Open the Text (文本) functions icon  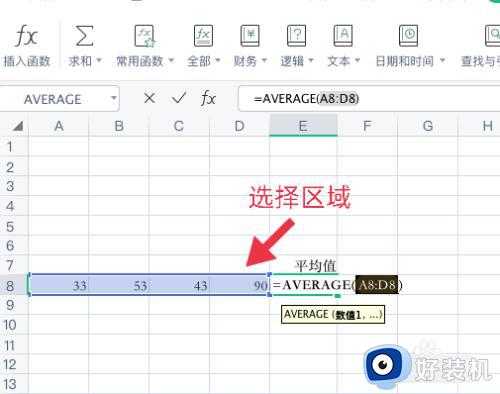pos(343,36)
